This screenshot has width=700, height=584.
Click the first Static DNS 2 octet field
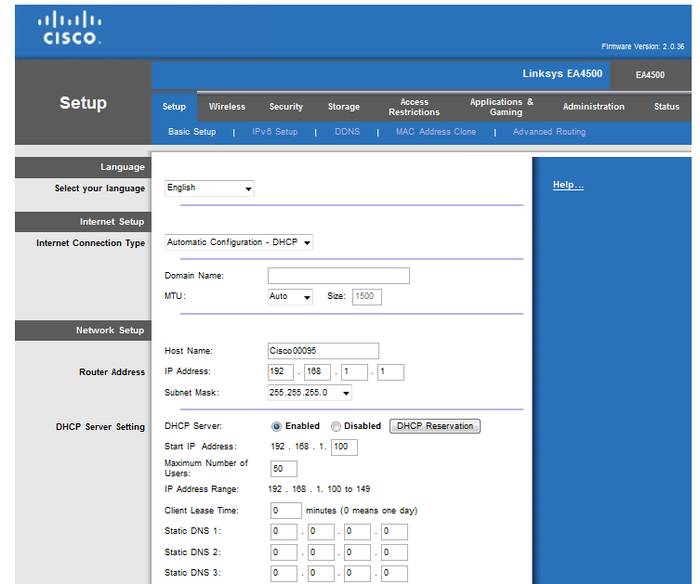283,553
